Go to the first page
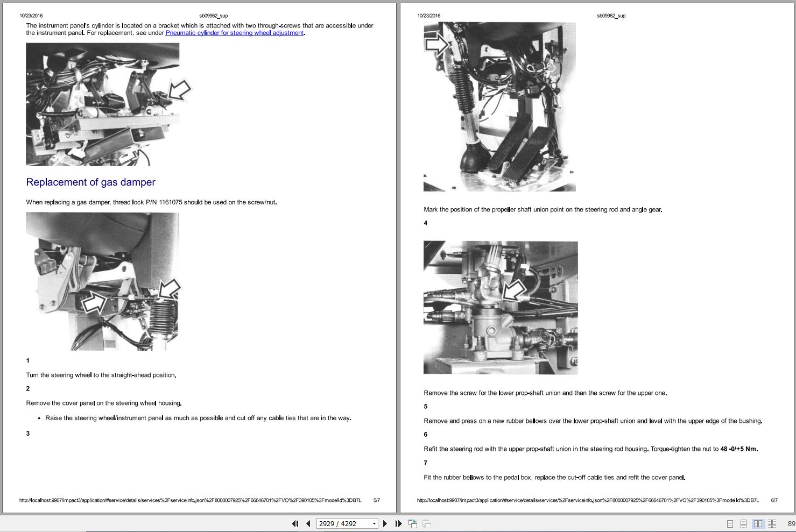The image size is (796, 532). tap(294, 523)
